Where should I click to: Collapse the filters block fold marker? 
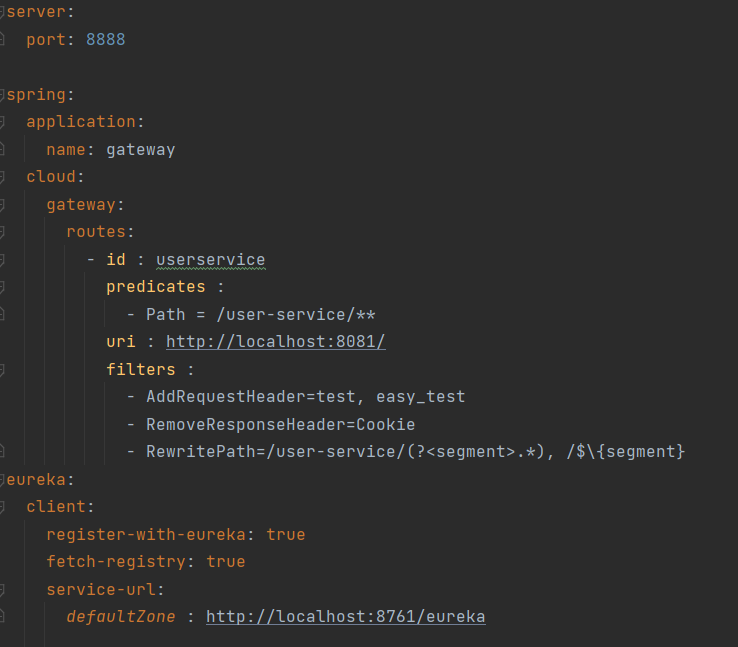(x=2, y=370)
